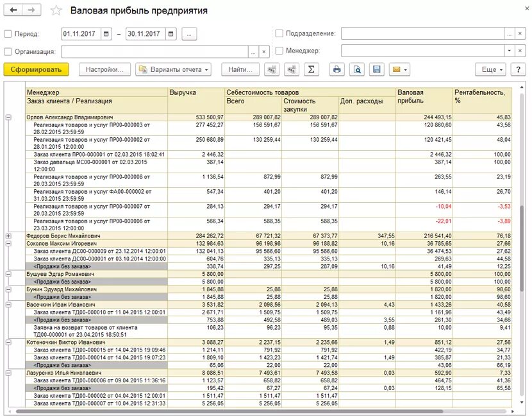Print the report with printer icon

[337, 69]
